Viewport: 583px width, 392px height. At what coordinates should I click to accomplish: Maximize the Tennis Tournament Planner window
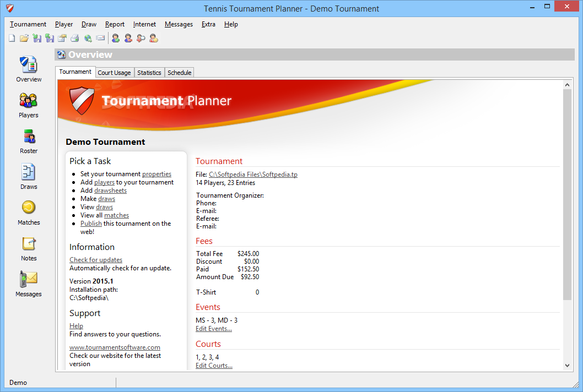[x=547, y=6]
